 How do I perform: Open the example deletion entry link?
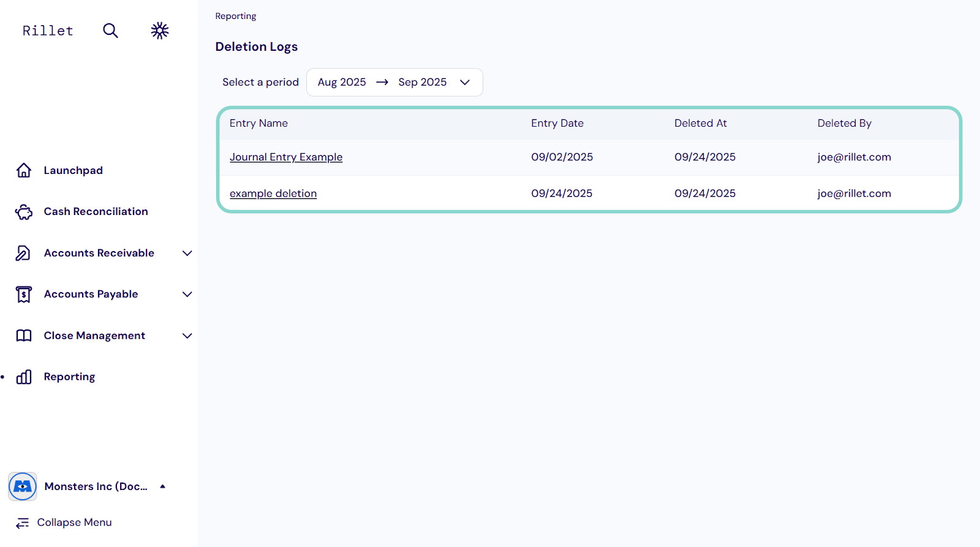click(273, 194)
